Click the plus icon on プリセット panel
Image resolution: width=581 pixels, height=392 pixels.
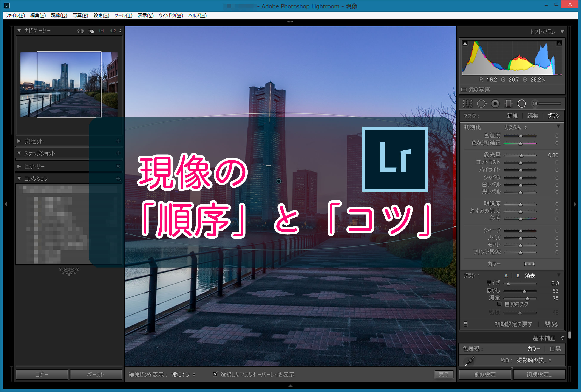[x=118, y=141]
